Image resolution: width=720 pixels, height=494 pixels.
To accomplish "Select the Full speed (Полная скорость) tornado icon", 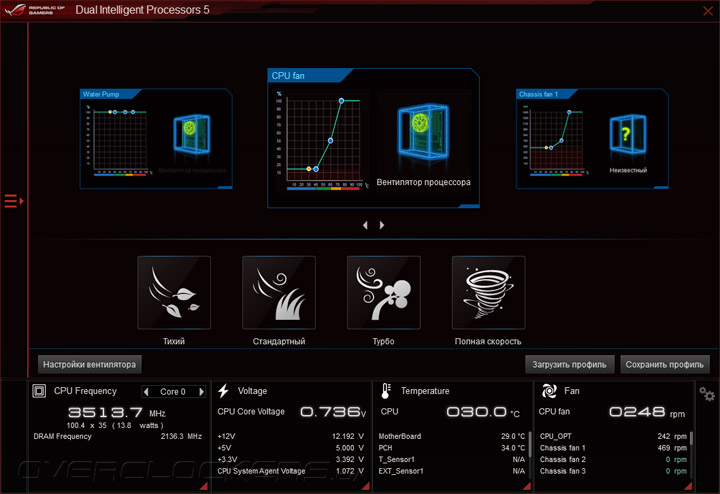I will coord(488,292).
